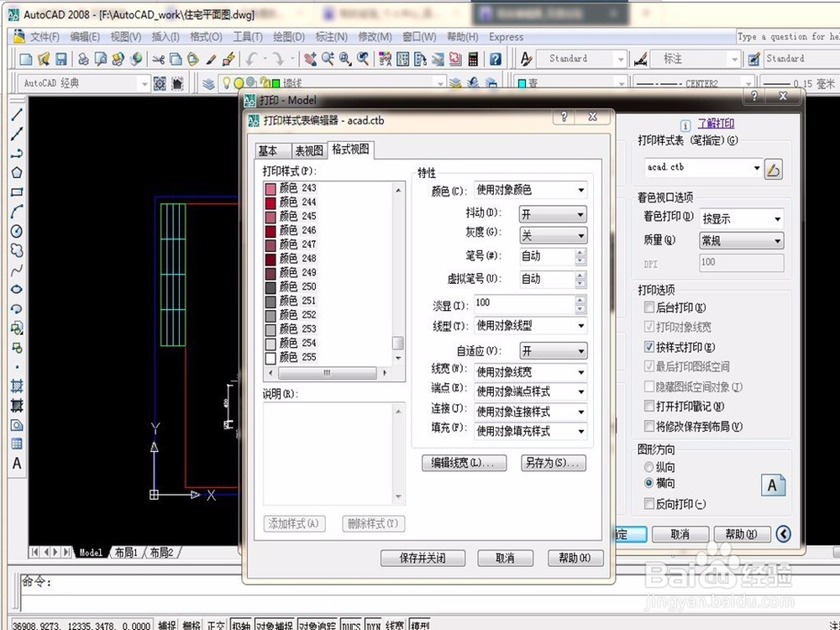Toggle 对象捕捉 status bar button

coord(275,625)
